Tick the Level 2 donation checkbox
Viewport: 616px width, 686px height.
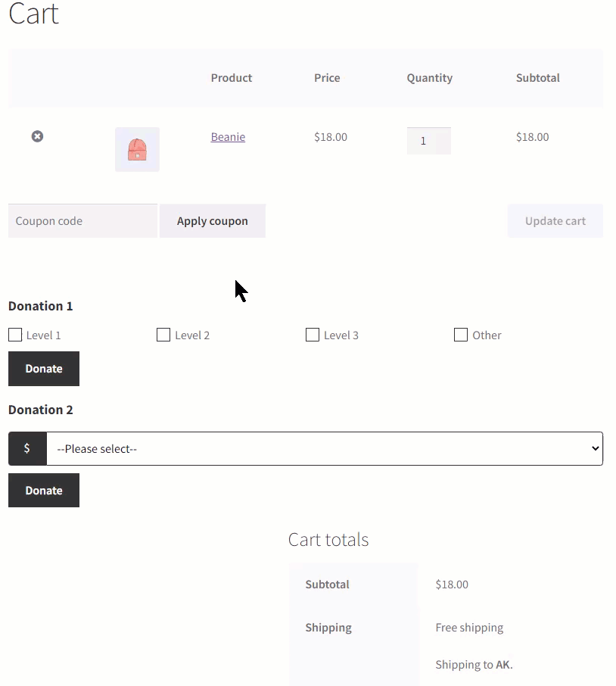[x=163, y=335]
